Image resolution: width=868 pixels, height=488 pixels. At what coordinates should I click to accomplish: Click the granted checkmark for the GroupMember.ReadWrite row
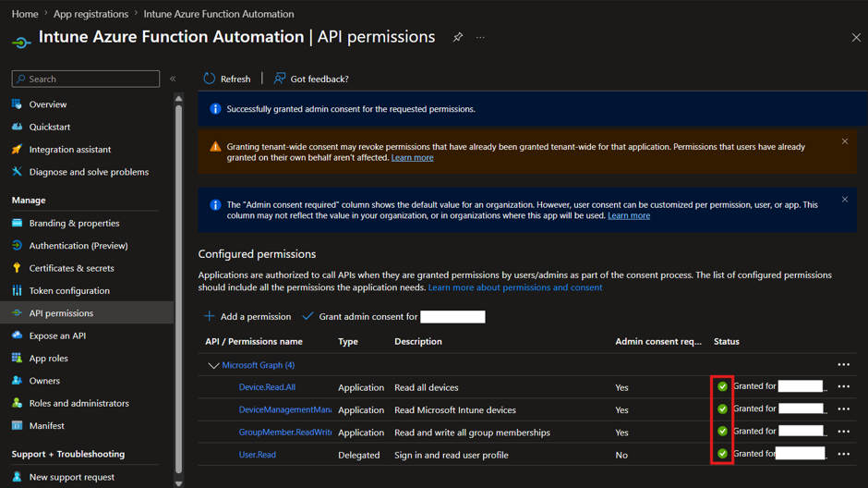click(722, 431)
